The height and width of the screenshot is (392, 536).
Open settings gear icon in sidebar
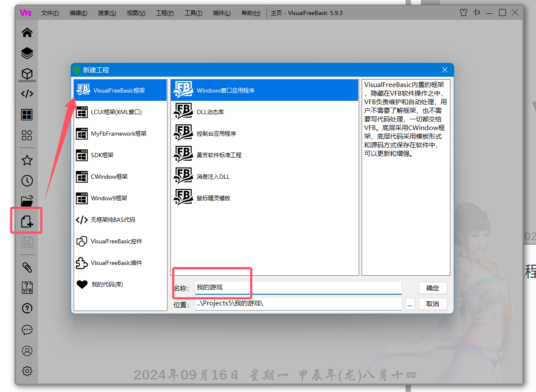tap(27, 371)
